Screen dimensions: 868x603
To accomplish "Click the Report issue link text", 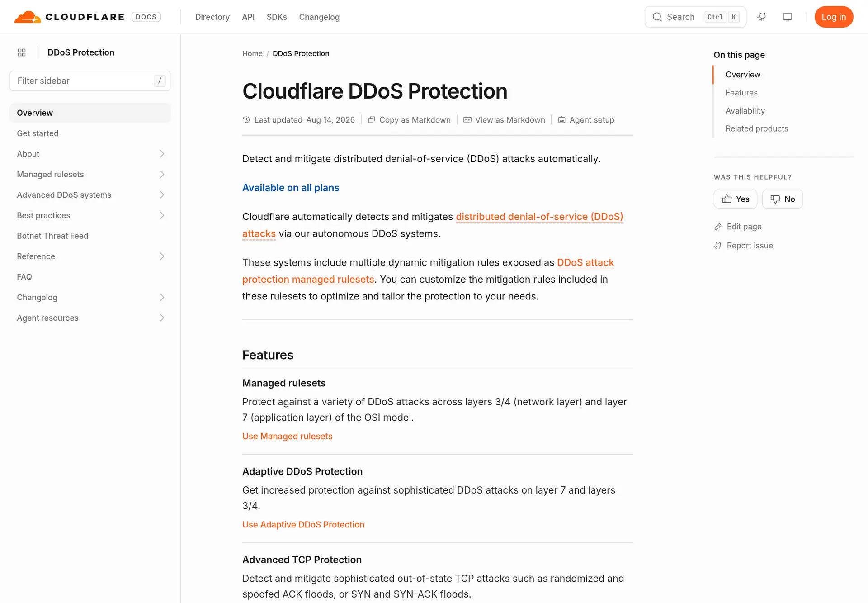I will pos(750,246).
